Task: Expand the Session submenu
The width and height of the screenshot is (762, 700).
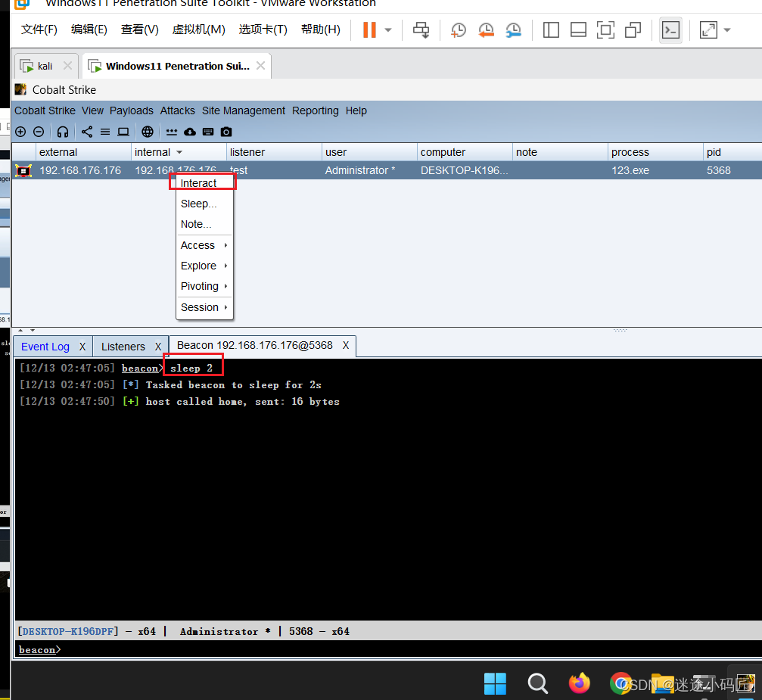Action: coord(204,308)
